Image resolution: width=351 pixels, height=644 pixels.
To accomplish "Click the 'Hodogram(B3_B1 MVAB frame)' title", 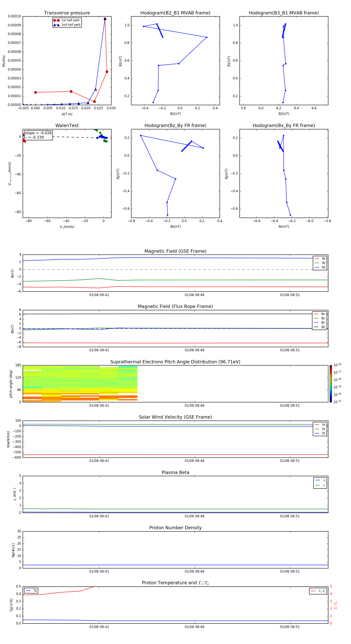I will pos(284,13).
